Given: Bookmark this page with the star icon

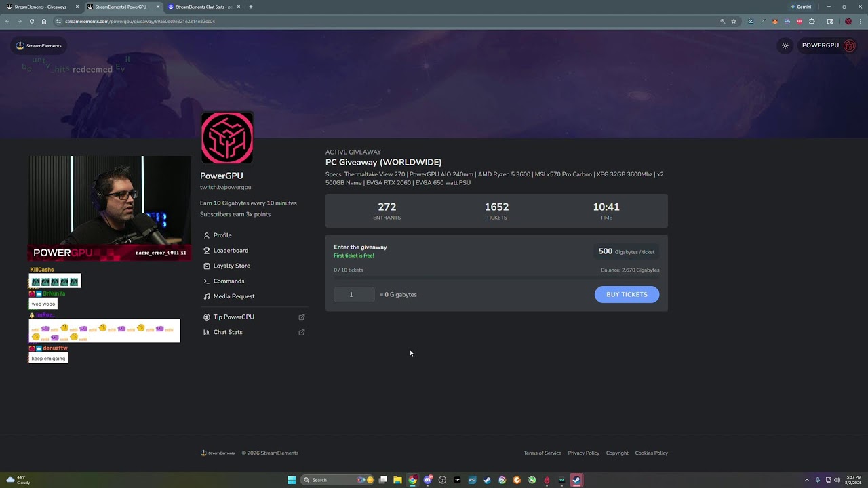Looking at the screenshot, I should pyautogui.click(x=734, y=21).
